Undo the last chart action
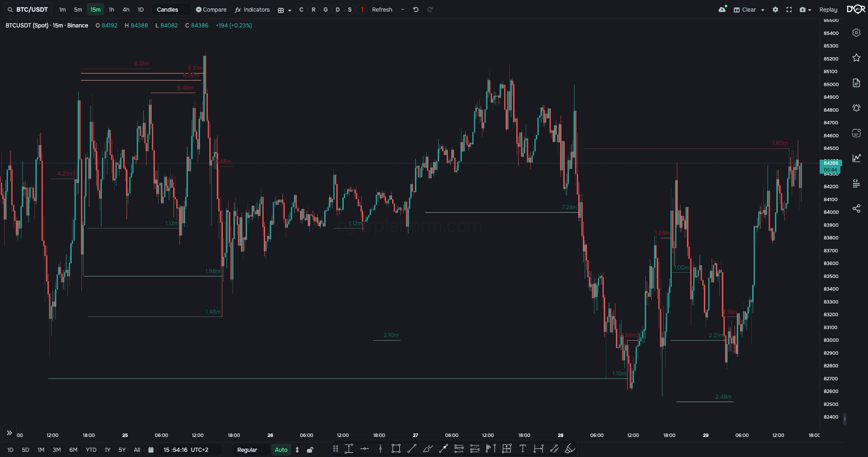Image resolution: width=868 pixels, height=457 pixels. [x=416, y=9]
